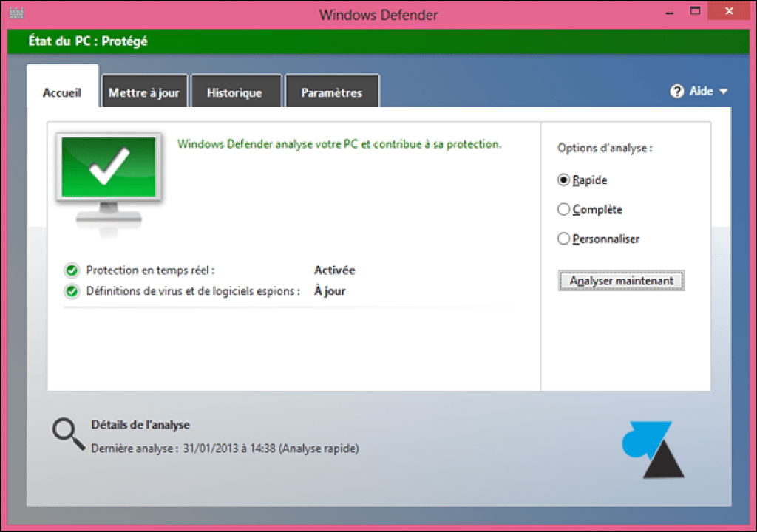
Task: Click the "À jour" status value
Action: click(330, 291)
